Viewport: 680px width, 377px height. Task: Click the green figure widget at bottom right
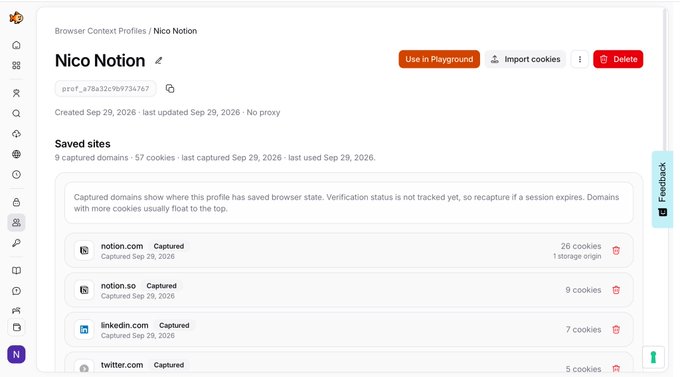click(x=653, y=357)
